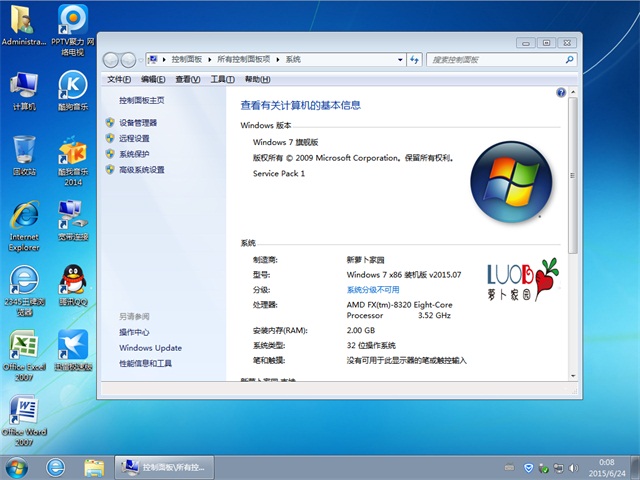The height and width of the screenshot is (480, 640).
Task: Open the 查看(V) menu
Action: [188, 79]
